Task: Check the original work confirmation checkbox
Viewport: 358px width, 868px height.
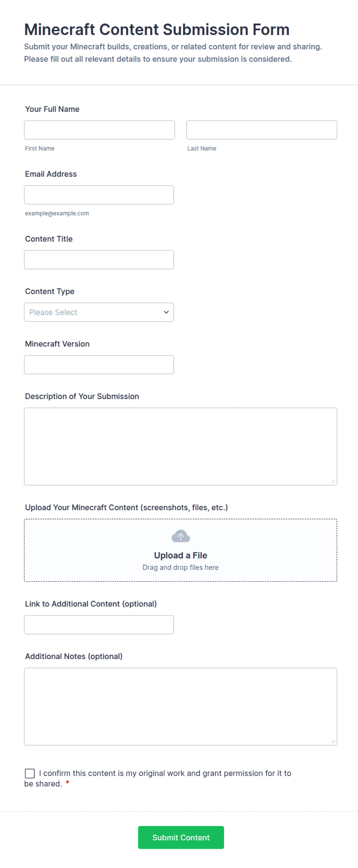Action: point(30,773)
